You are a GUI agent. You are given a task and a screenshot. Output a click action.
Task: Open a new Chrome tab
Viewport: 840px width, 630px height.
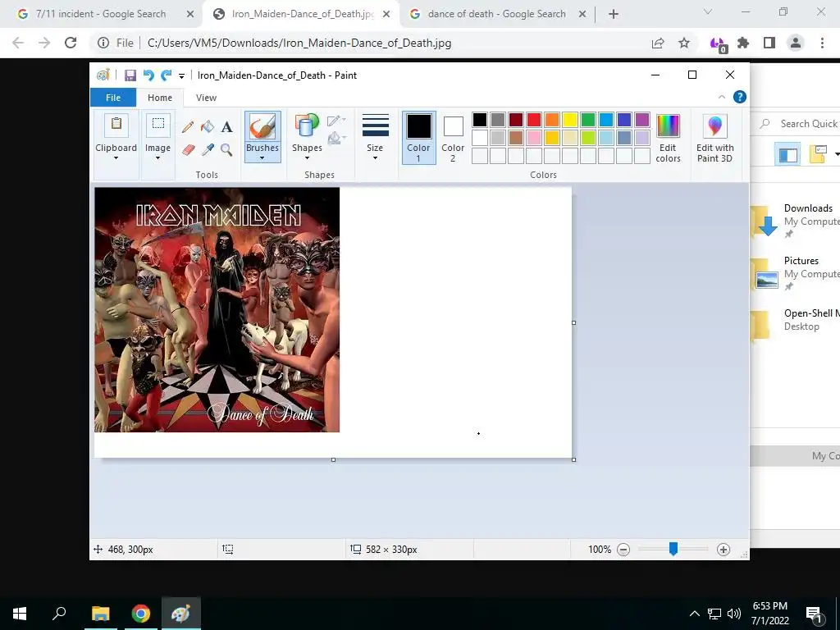click(x=614, y=15)
